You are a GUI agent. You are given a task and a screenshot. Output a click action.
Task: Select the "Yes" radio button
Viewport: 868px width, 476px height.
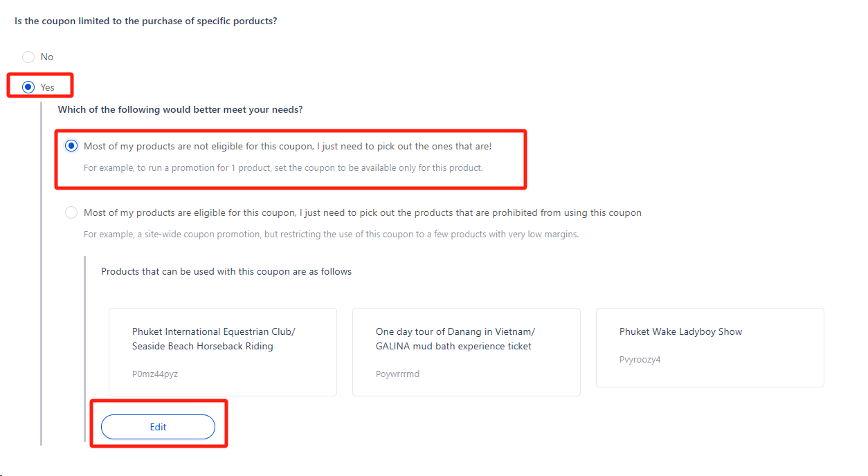pyautogui.click(x=28, y=87)
